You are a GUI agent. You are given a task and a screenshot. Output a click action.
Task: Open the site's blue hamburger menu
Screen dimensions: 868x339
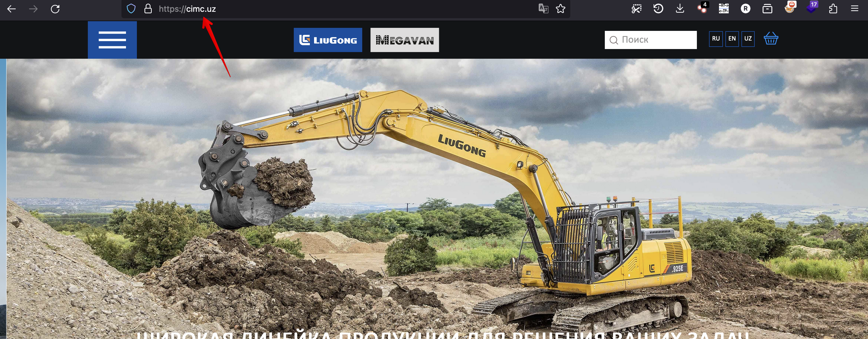pos(112,40)
